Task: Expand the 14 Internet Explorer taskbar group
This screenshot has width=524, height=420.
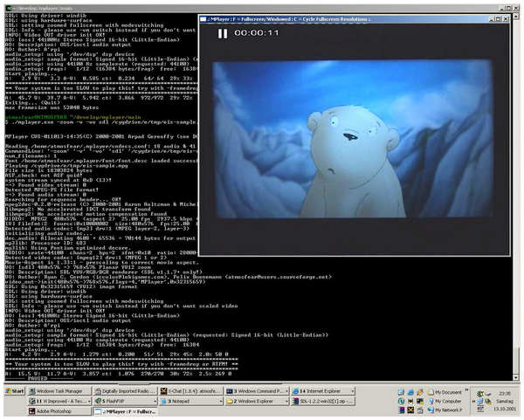Action: click(x=352, y=391)
